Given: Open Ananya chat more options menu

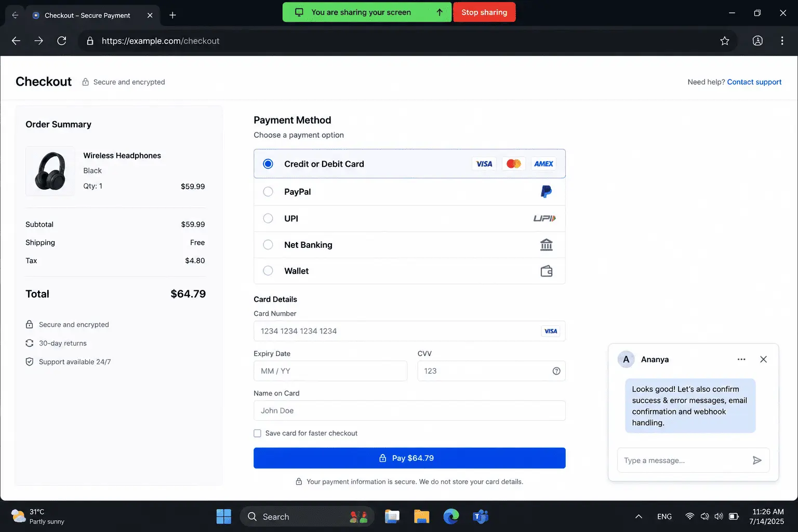Looking at the screenshot, I should [x=741, y=360].
